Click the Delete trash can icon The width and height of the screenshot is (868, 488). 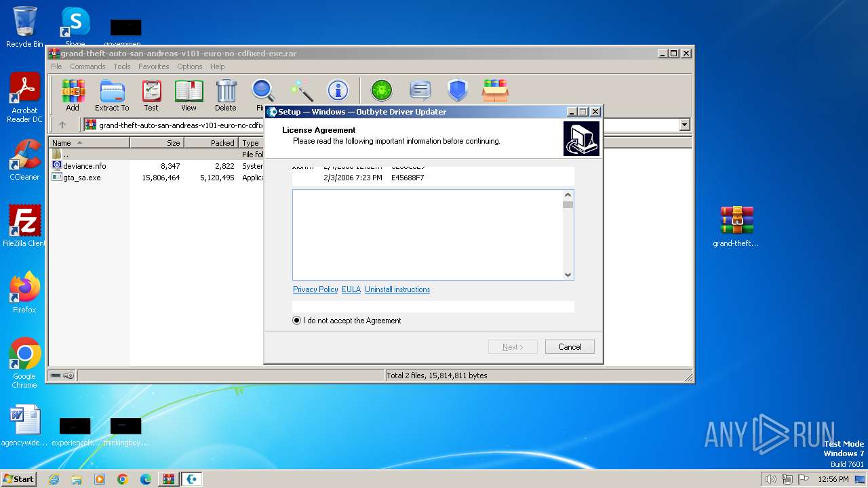[x=226, y=95]
